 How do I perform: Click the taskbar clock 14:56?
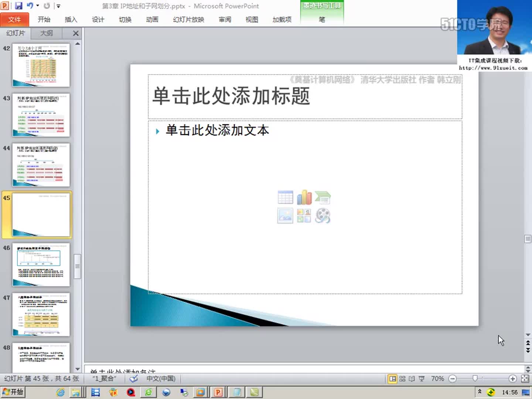[509, 392]
